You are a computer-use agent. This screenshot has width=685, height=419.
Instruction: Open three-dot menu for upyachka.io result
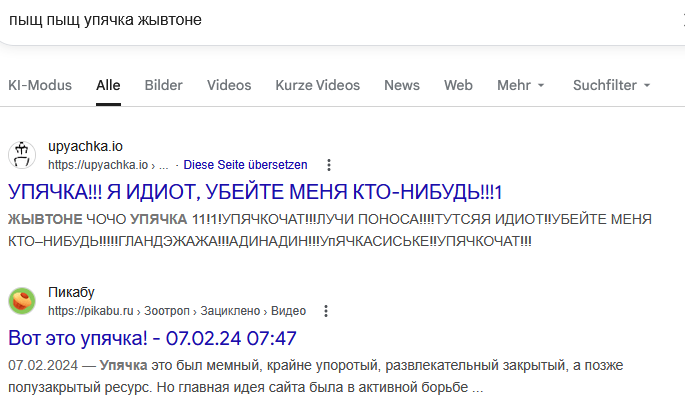(x=329, y=165)
